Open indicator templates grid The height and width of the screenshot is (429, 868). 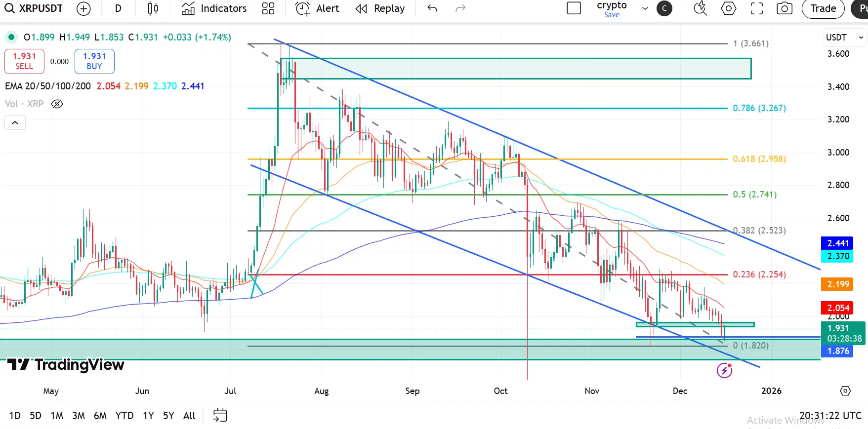(x=268, y=8)
